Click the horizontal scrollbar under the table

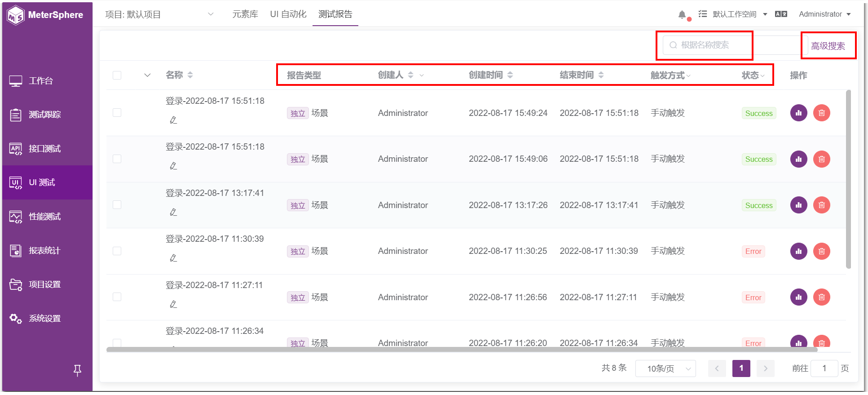[462, 349]
